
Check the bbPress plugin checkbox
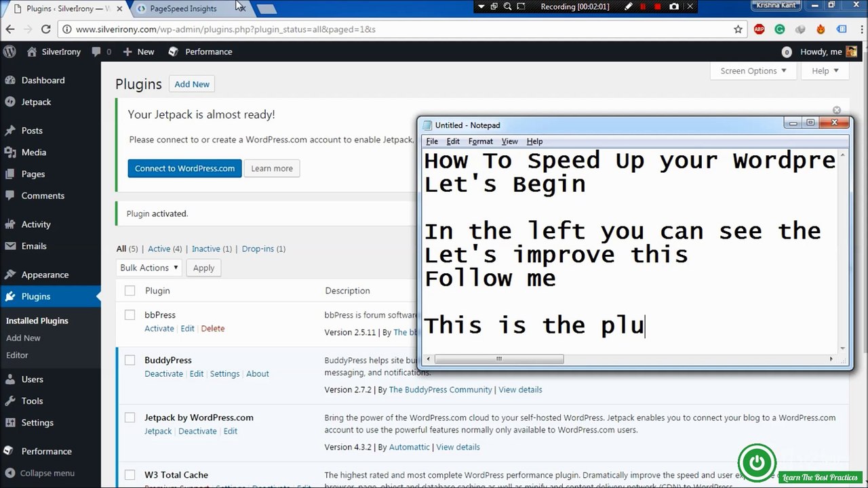(130, 315)
